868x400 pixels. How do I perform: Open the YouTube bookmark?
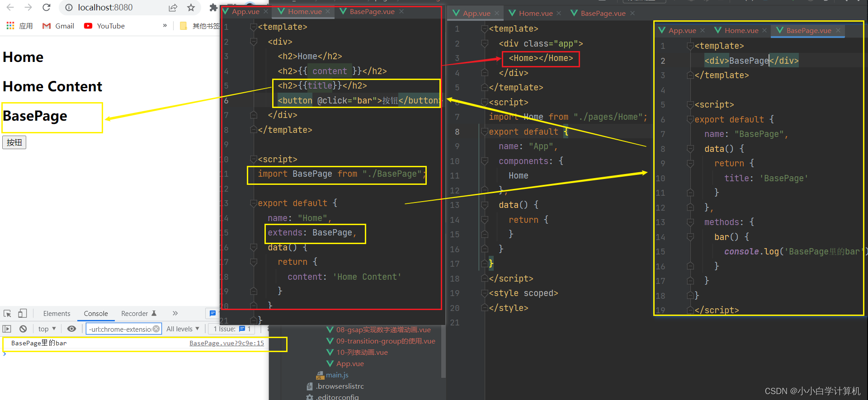[x=104, y=26]
